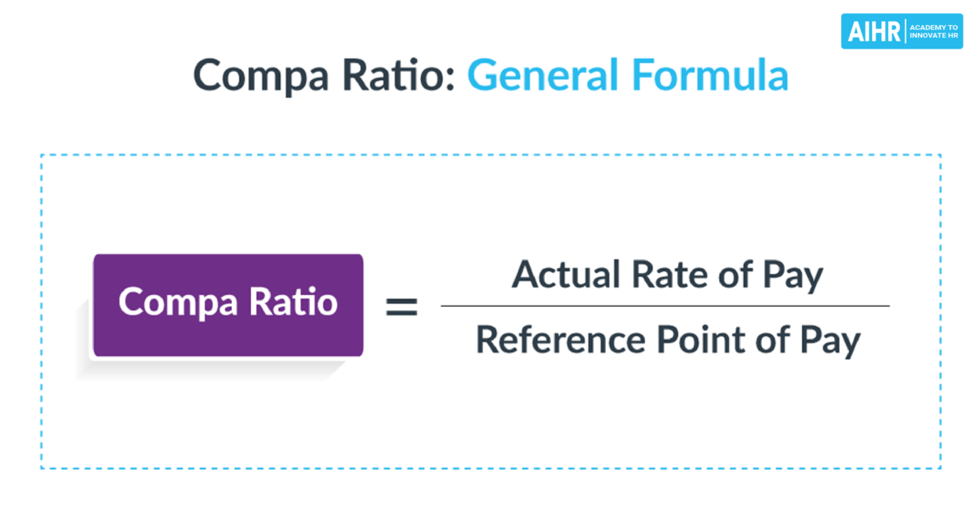980x513 pixels.
Task: Click the AIHR logo letters
Action: click(x=874, y=31)
